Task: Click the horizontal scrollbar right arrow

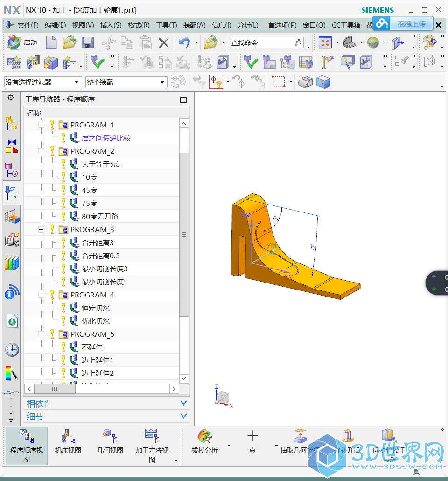Action: (174, 389)
